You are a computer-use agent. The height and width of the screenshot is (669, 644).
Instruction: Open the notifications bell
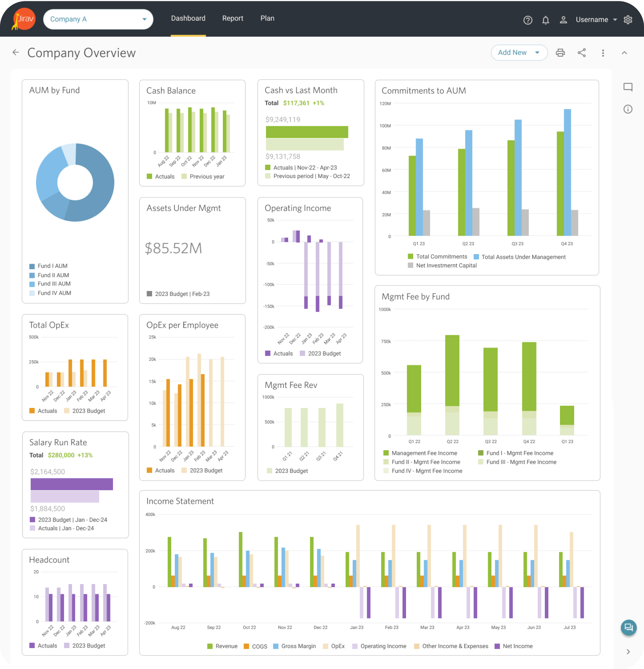click(x=545, y=20)
